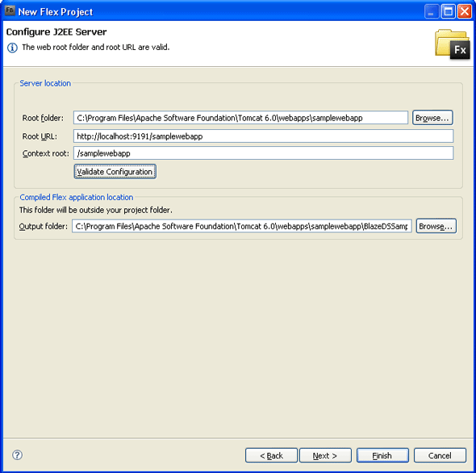The image size is (476, 473).
Task: Edit the Context root field
Action: click(263, 153)
